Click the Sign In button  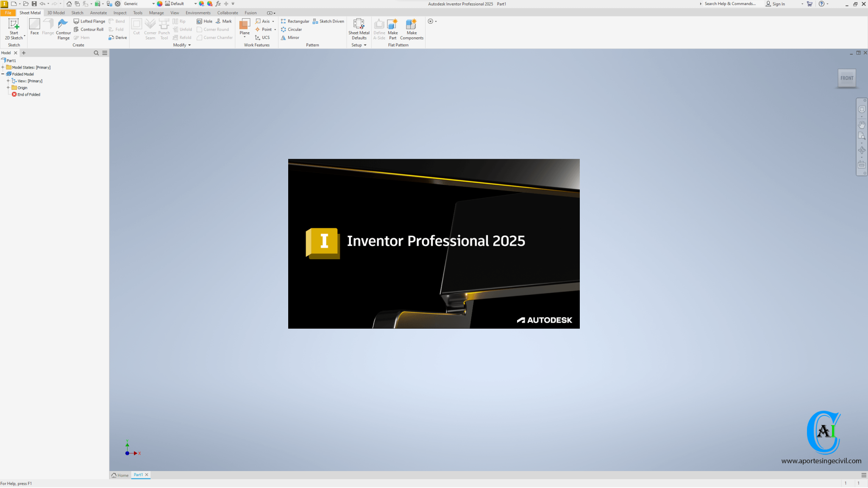pos(778,4)
